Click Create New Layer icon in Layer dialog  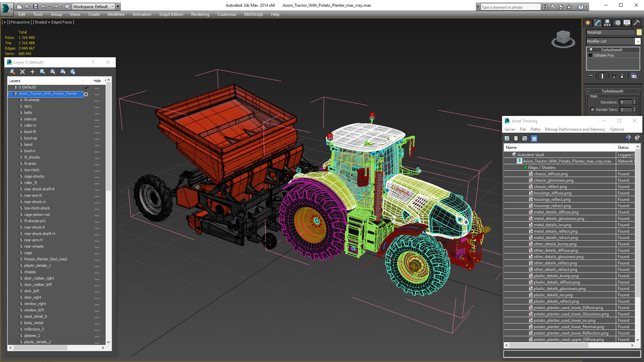[x=12, y=72]
